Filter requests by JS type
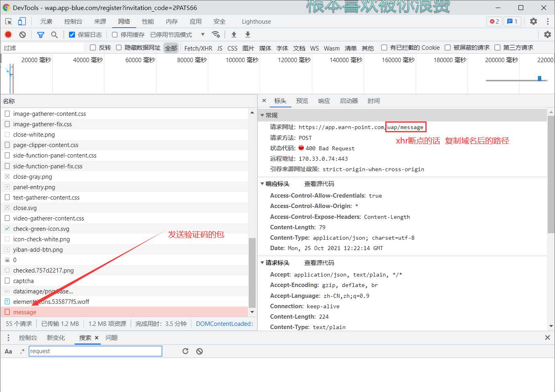Viewport: 555px width, 392px height. [x=220, y=48]
